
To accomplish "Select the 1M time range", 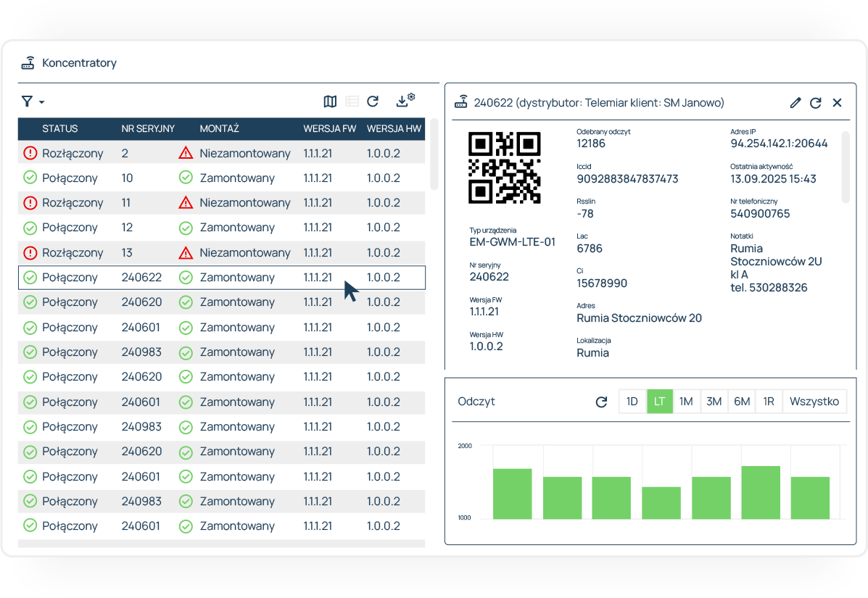I will point(686,402).
